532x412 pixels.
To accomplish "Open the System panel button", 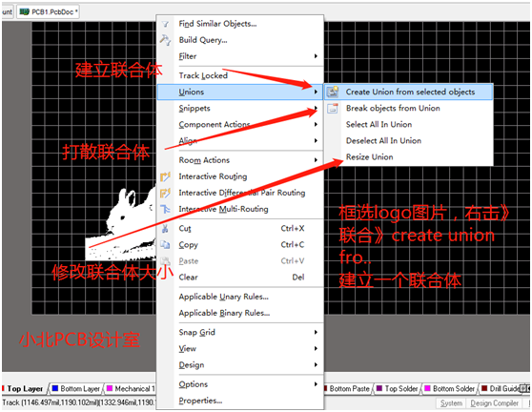I will click(451, 403).
